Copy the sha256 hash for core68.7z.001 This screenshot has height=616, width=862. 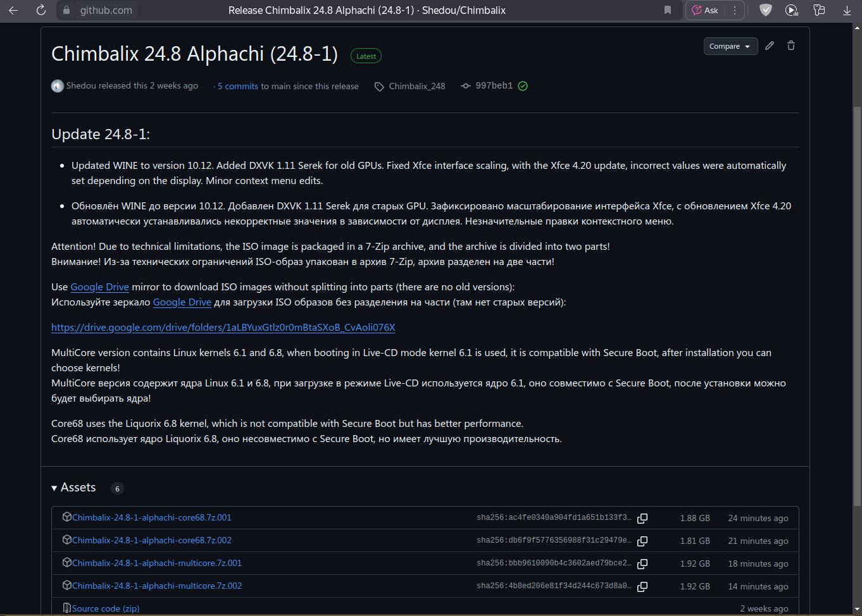pyautogui.click(x=642, y=518)
